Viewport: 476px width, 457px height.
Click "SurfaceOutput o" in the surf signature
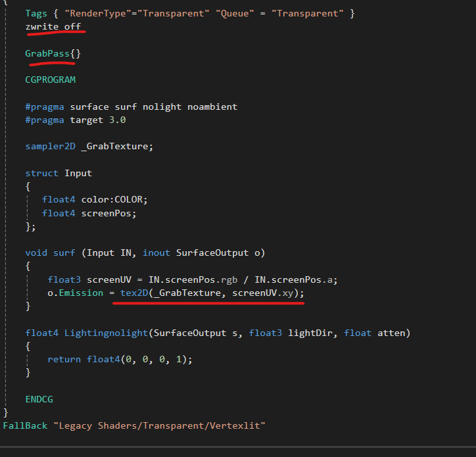click(x=218, y=253)
